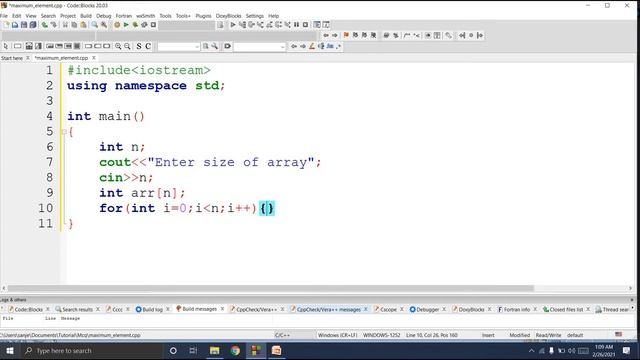Open Google Chrome from the taskbar

pyautogui.click(x=235, y=351)
